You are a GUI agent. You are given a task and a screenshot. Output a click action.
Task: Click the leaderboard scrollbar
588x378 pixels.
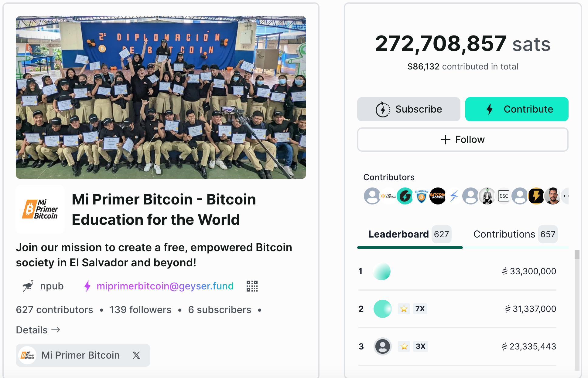[x=577, y=309]
